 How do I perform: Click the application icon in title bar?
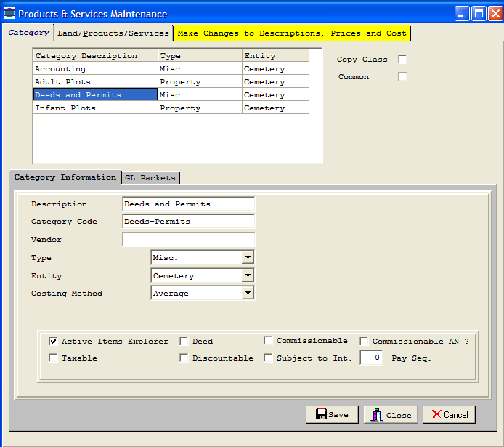click(x=9, y=14)
